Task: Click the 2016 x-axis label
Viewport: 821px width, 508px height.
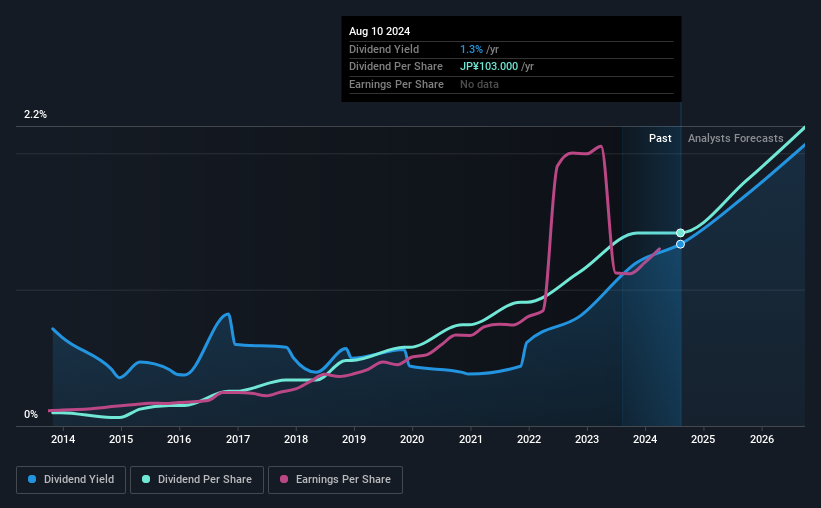Action: pos(179,439)
